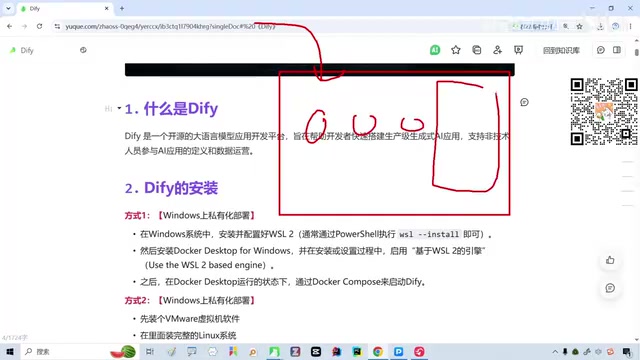Open the CapCut icon in the taskbar

[316, 351]
